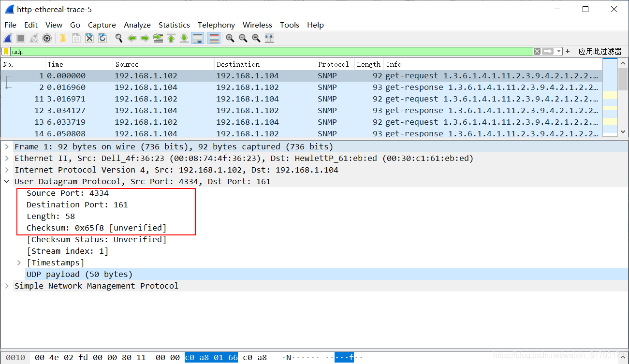629x364 pixels.
Task: Reset text to normal size icon
Action: pyautogui.click(x=256, y=38)
